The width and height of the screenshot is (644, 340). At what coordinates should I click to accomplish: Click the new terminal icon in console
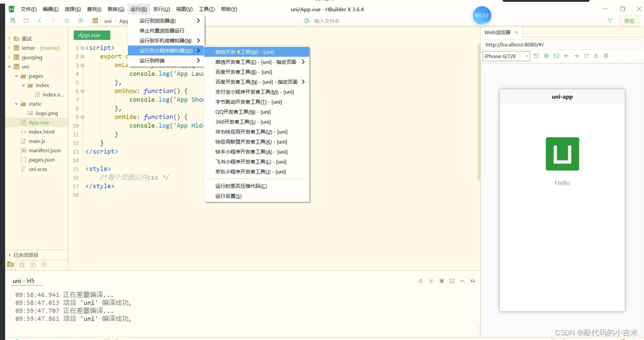452,281
